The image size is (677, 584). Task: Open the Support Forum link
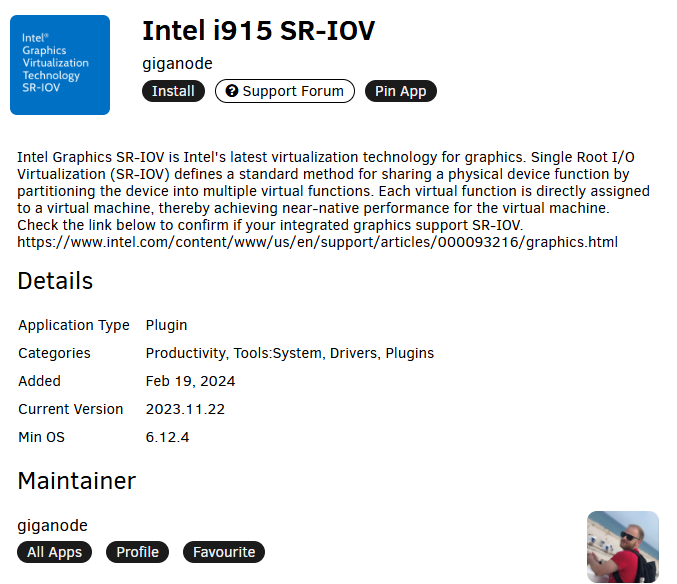(285, 91)
